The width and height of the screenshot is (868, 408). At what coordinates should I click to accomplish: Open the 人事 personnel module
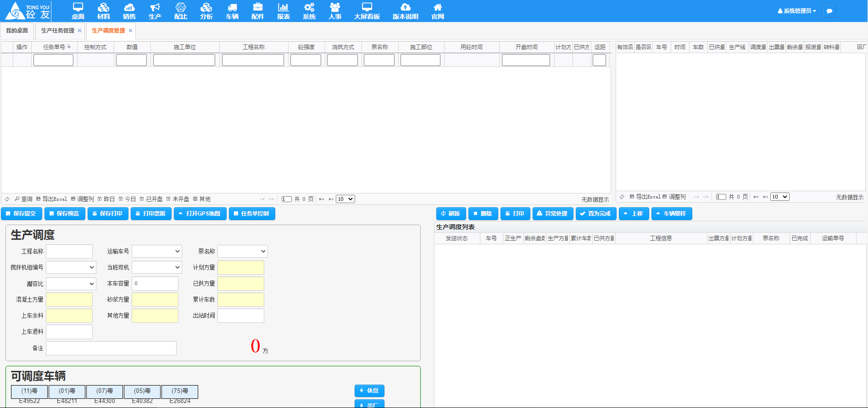[335, 11]
